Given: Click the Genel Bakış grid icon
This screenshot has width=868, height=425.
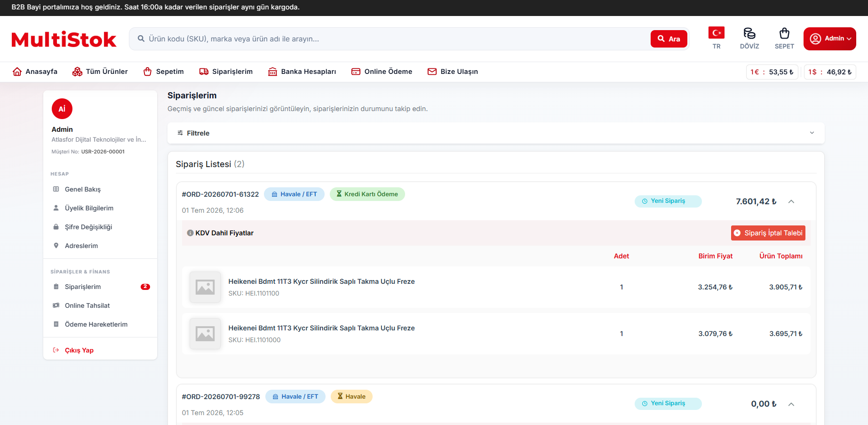Looking at the screenshot, I should (56, 189).
